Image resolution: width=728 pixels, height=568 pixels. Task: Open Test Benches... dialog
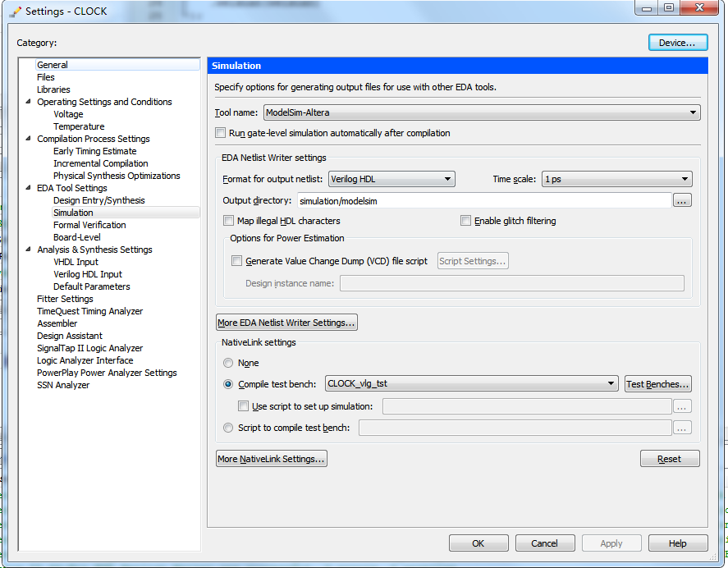[658, 384]
